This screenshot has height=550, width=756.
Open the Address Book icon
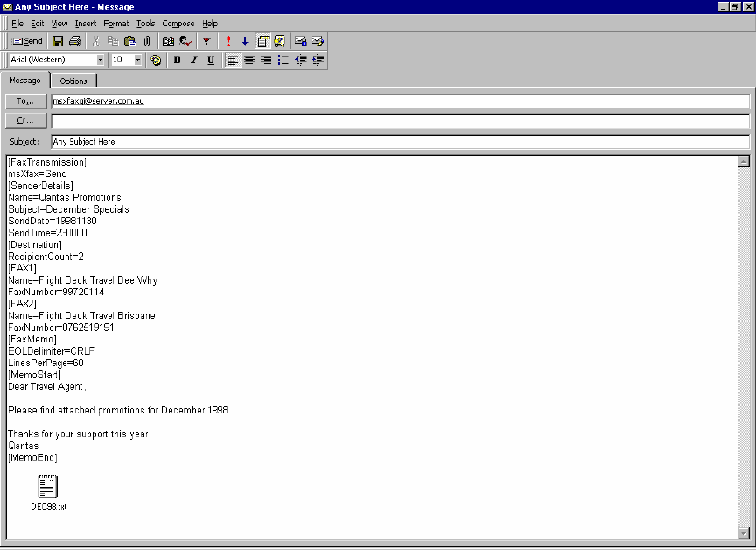tap(168, 41)
